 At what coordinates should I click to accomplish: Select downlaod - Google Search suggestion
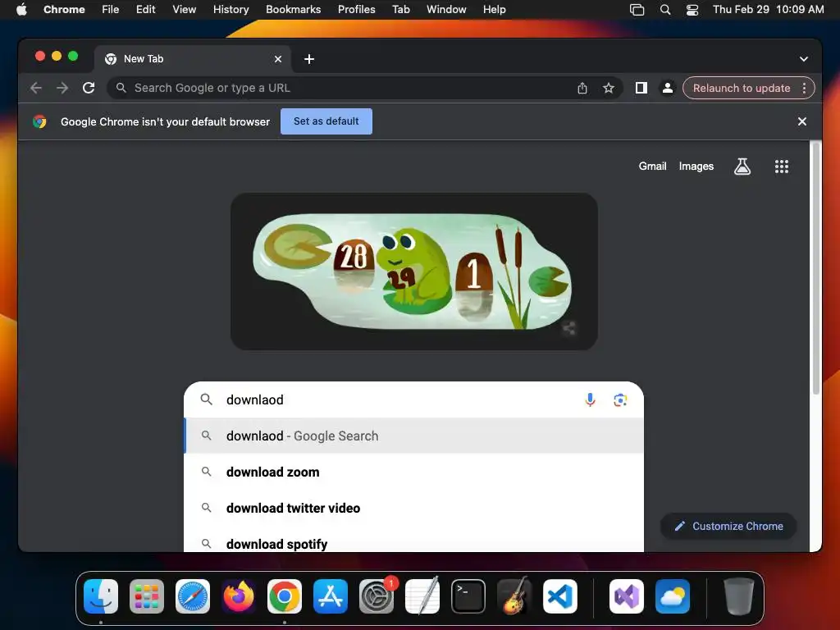pos(413,436)
